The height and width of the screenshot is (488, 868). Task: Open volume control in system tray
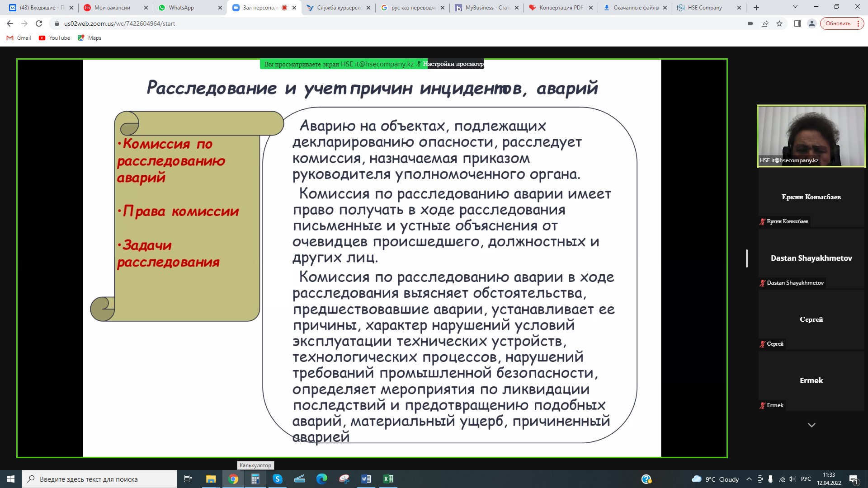pos(792,479)
